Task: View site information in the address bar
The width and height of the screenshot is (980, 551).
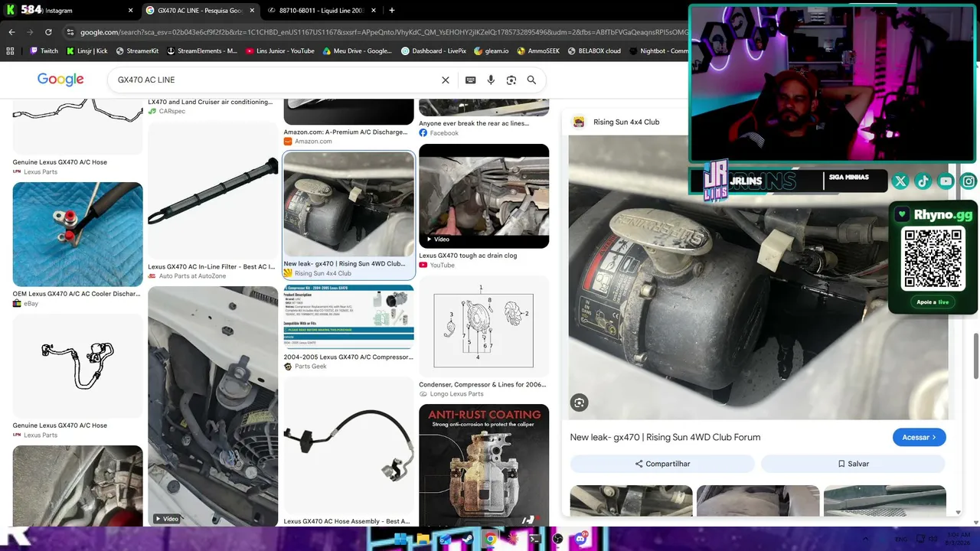Action: tap(70, 32)
